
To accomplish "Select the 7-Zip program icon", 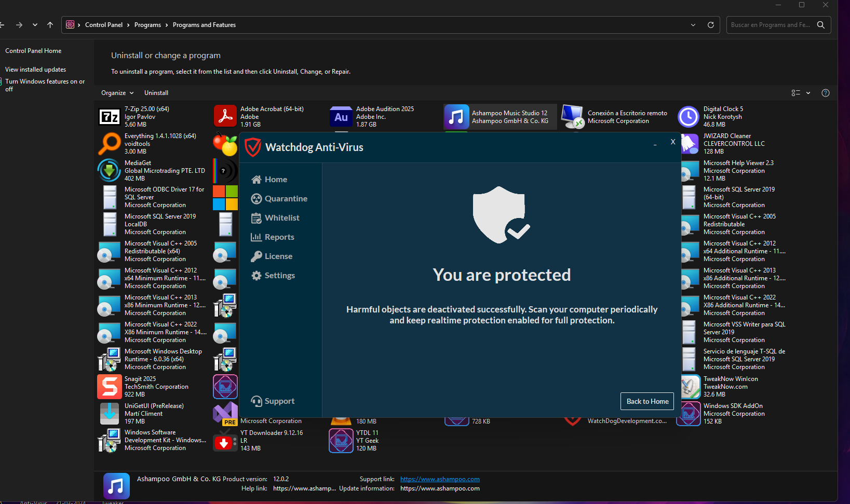I will coord(110,117).
